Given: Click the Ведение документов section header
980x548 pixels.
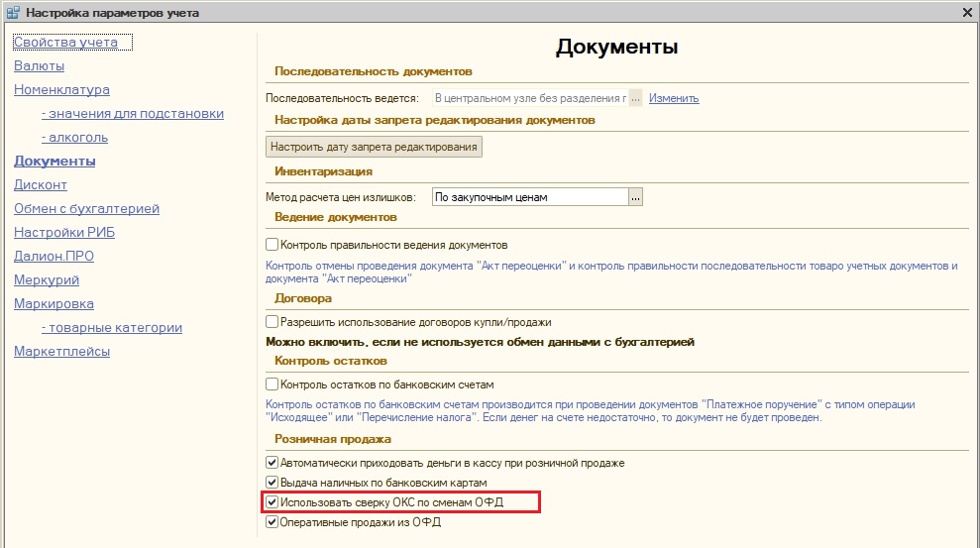Looking at the screenshot, I should click(x=336, y=217).
